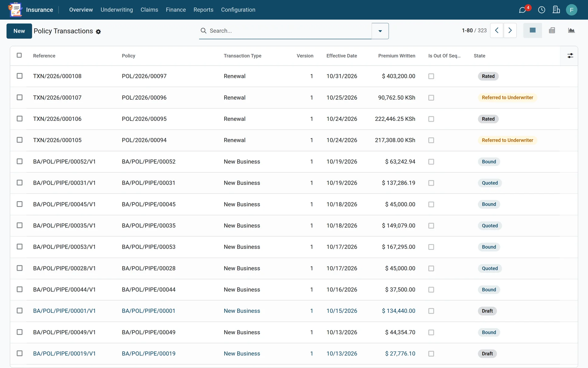Select the BA/POL/PIPE/00052/V1 row checkbox
The image size is (588, 368).
pos(20,161)
